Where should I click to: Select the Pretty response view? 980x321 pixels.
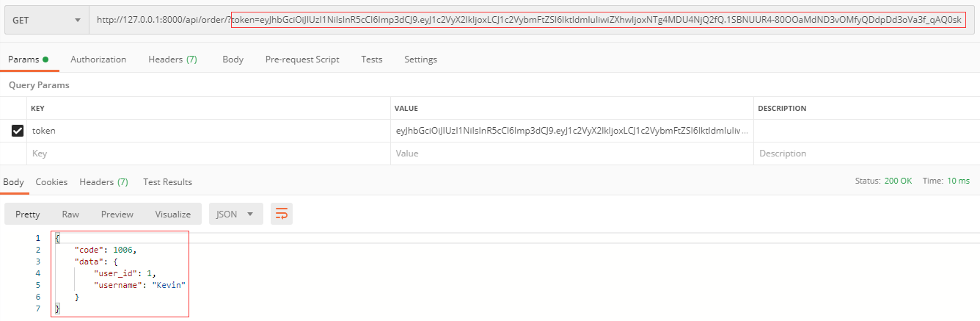28,214
